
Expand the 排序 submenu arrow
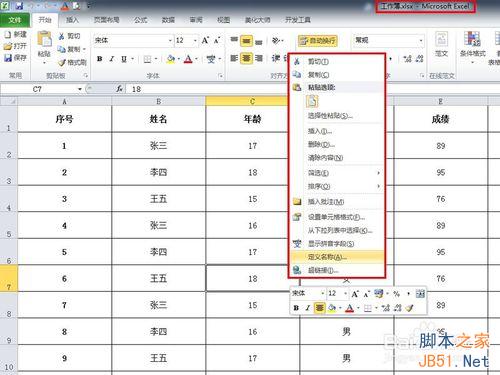(378, 186)
